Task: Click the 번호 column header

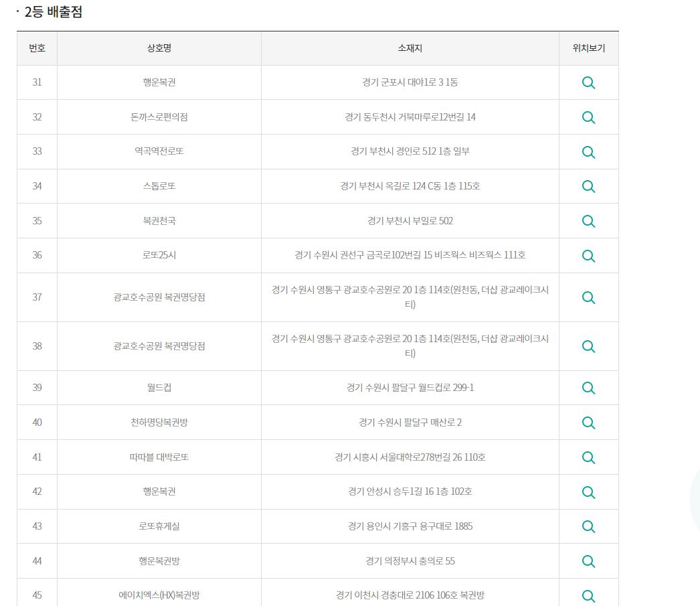Action: click(x=37, y=48)
